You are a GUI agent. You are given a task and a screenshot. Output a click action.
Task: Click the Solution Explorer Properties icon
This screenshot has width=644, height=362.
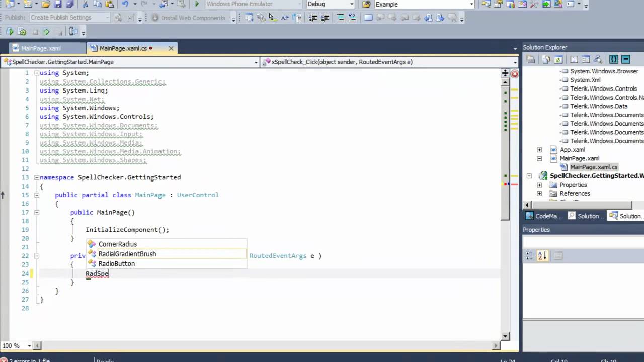tap(530, 59)
